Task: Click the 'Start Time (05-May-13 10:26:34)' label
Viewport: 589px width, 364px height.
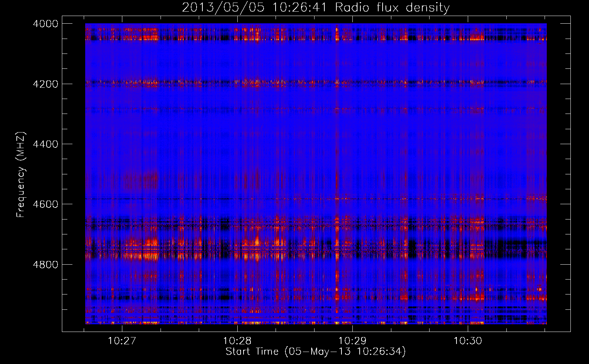Action: pos(316,352)
